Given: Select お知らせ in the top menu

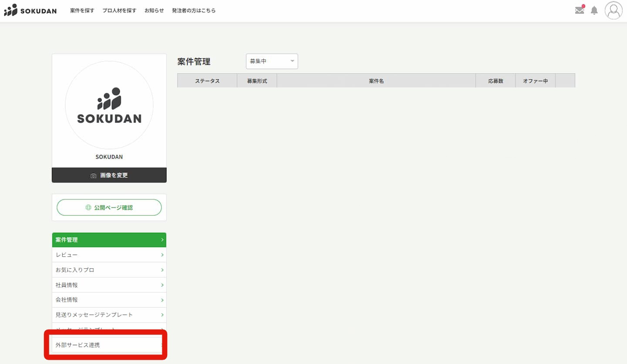Looking at the screenshot, I should (x=154, y=10).
